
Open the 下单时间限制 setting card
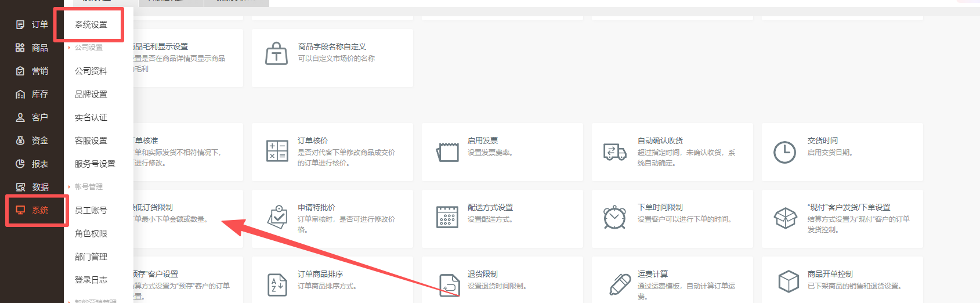(672, 219)
